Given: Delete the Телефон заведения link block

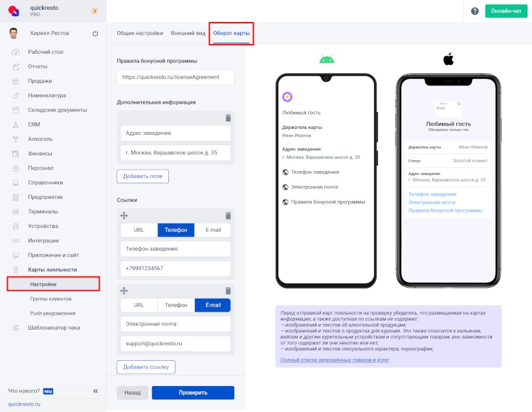Looking at the screenshot, I should pos(228,216).
